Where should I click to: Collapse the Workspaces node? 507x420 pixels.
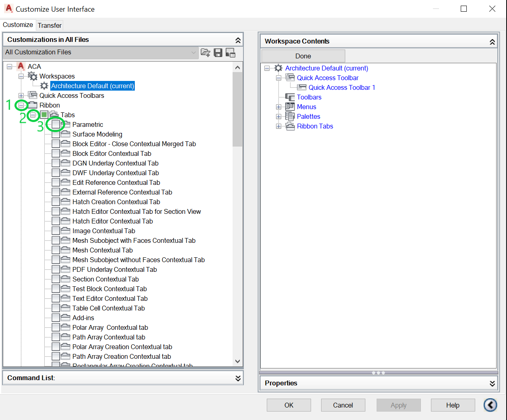(x=21, y=76)
